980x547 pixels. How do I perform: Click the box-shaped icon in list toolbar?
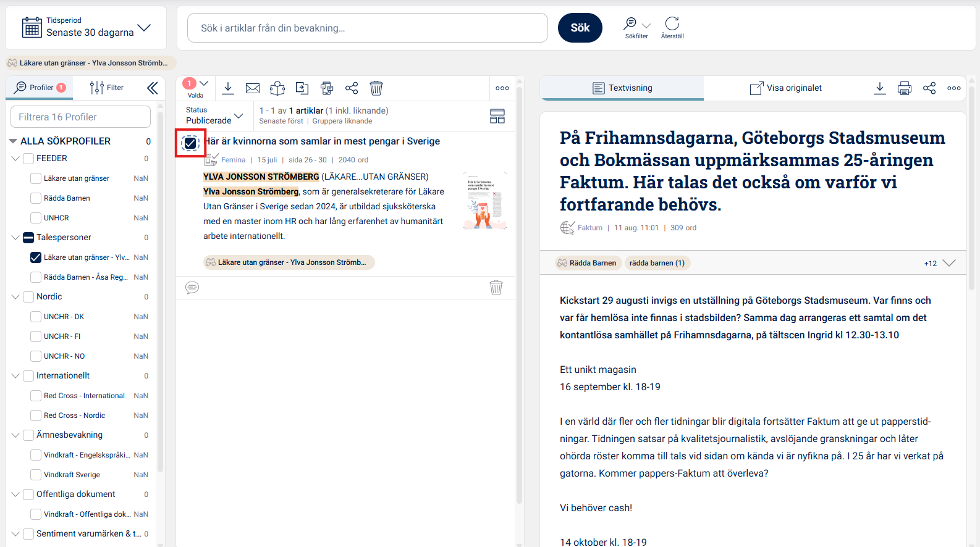pos(277,88)
